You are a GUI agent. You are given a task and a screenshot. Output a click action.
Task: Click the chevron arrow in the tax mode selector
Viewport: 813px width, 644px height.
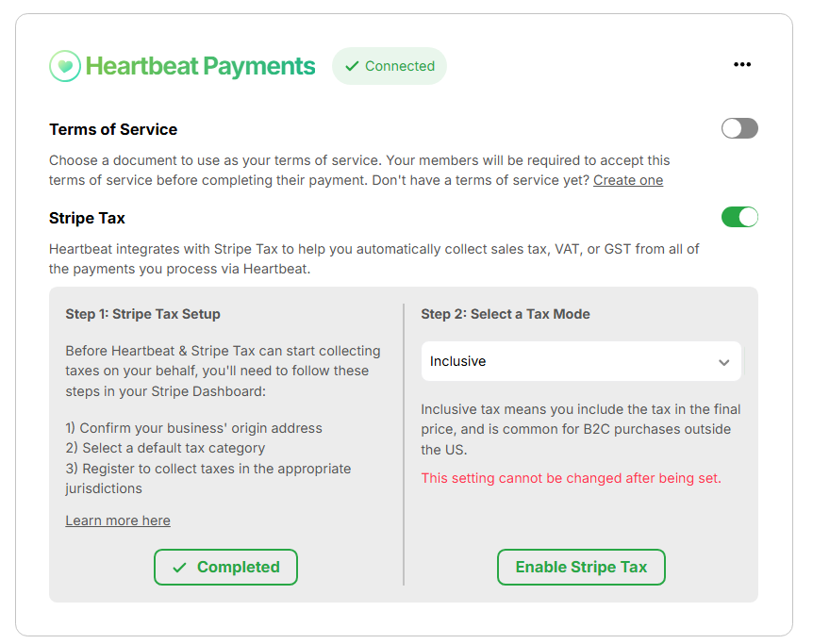[723, 362]
